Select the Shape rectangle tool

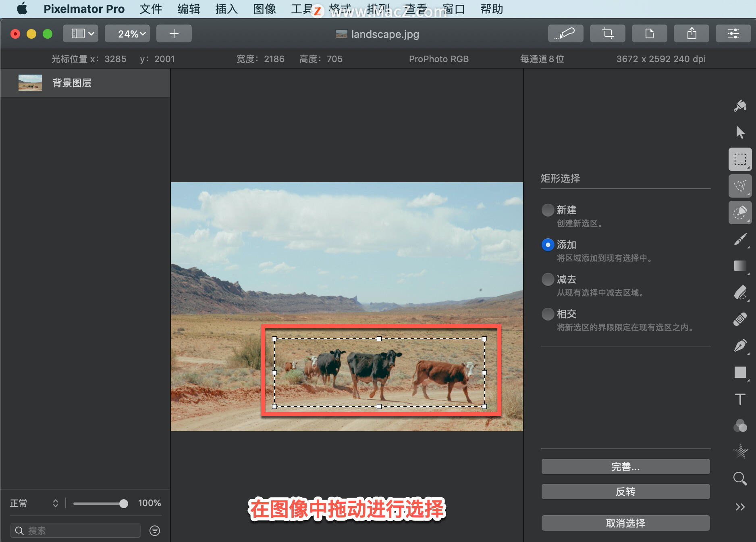[740, 372]
